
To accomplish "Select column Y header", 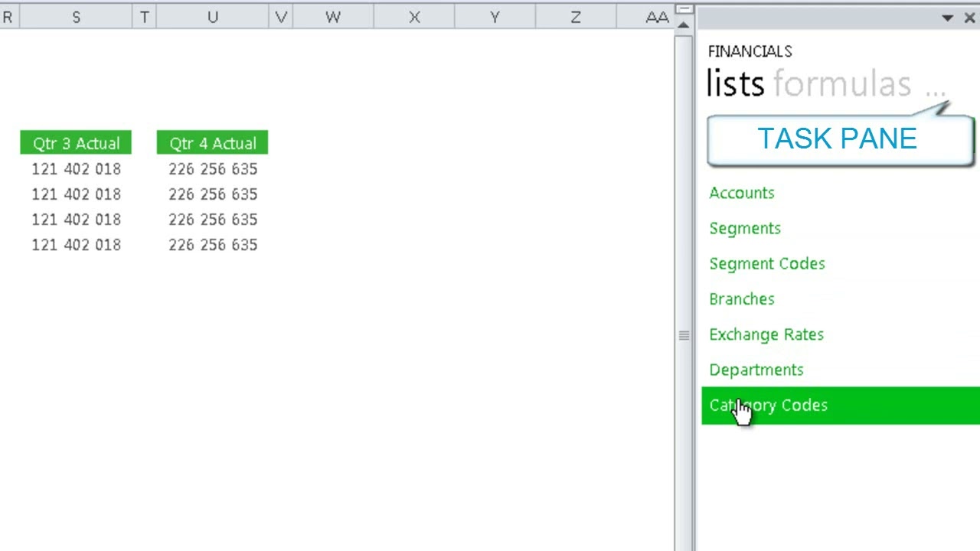I will point(495,17).
